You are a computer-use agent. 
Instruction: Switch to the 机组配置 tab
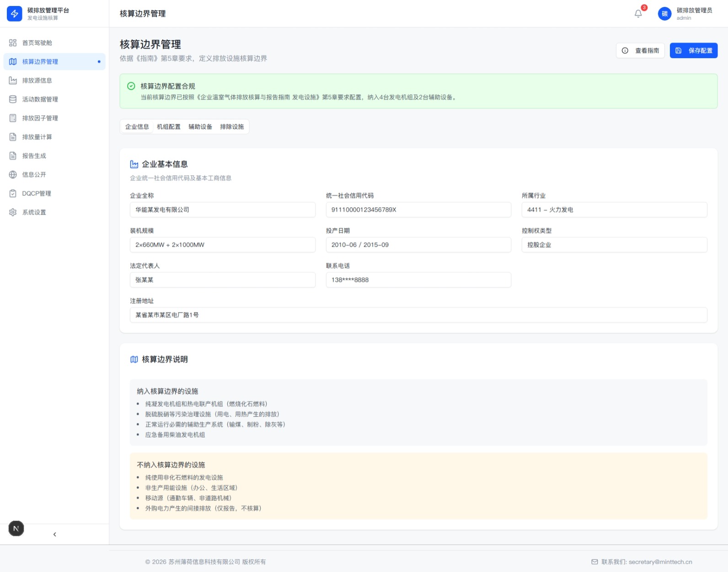point(169,127)
